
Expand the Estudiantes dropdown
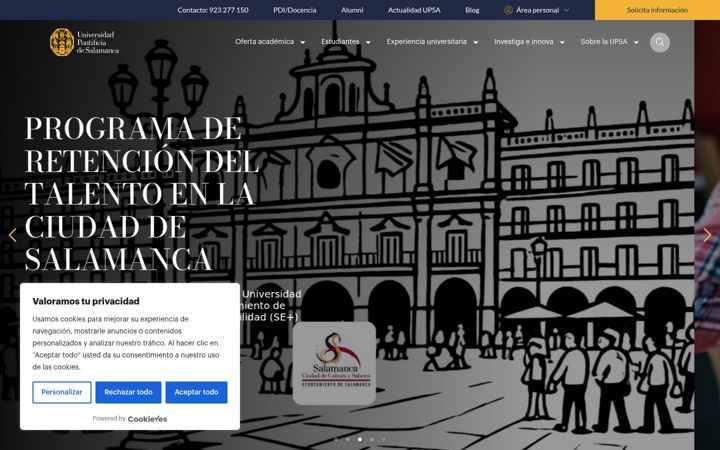tap(346, 42)
